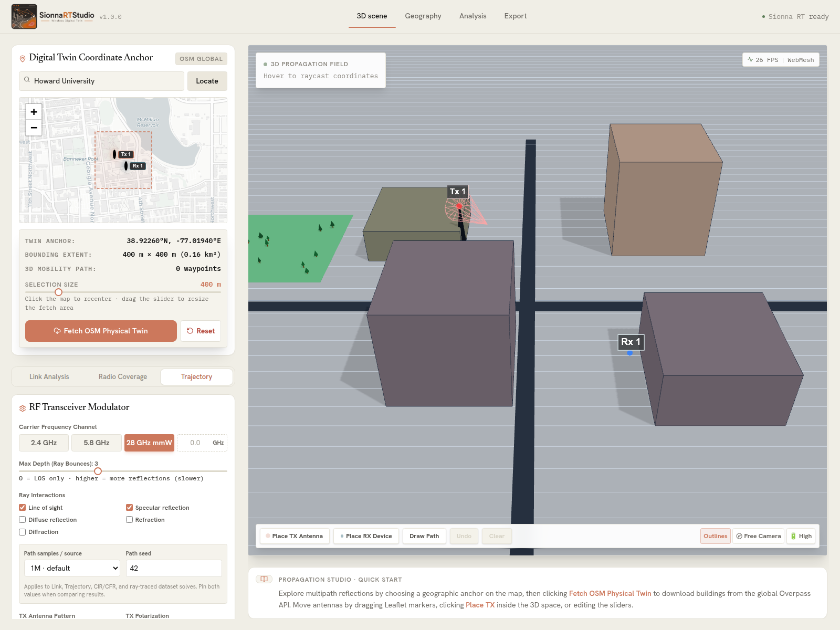This screenshot has height=630, width=840.
Task: Click the gear icon beside RF Transceiver Modulator
Action: [23, 408]
